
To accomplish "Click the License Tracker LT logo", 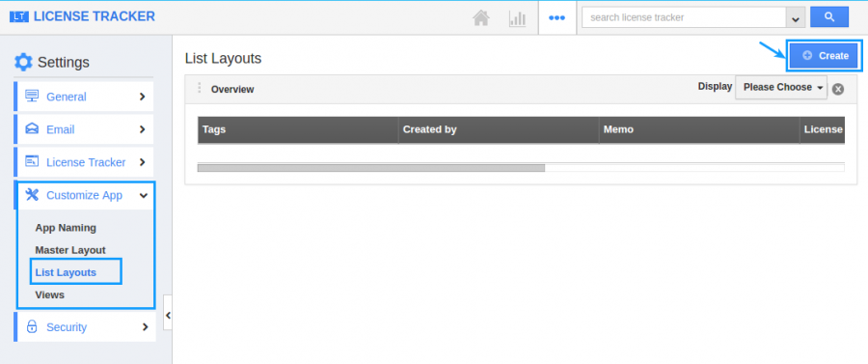I will tap(19, 17).
